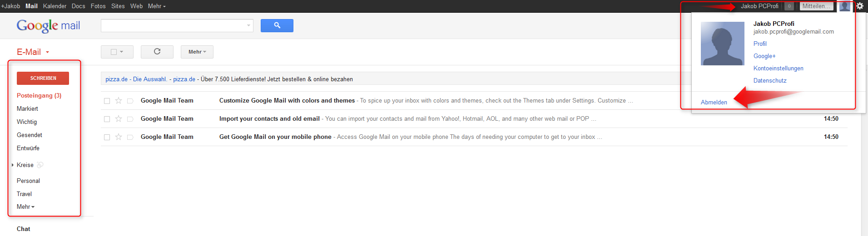Open Gesendet folder

tap(30, 135)
